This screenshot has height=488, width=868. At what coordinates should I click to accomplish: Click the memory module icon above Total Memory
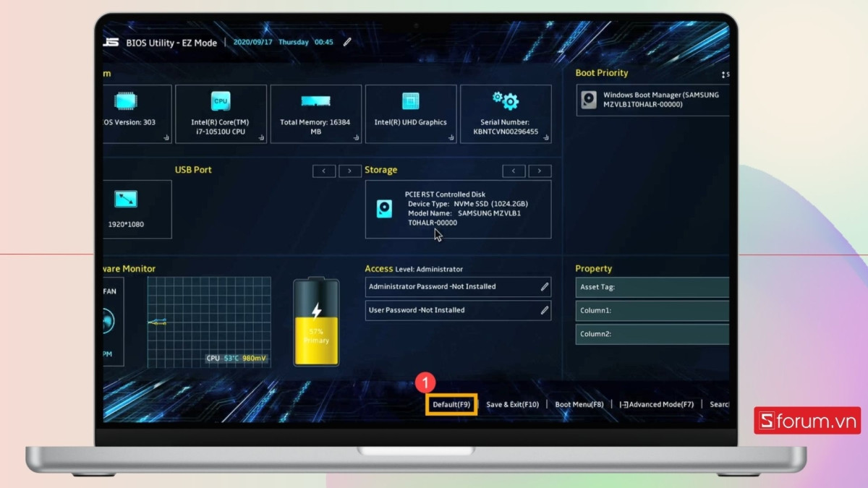coord(315,101)
